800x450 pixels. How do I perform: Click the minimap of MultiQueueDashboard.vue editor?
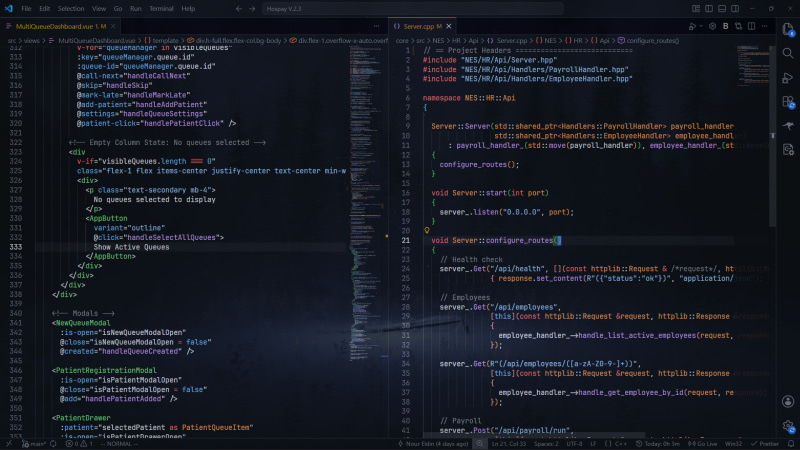366,204
